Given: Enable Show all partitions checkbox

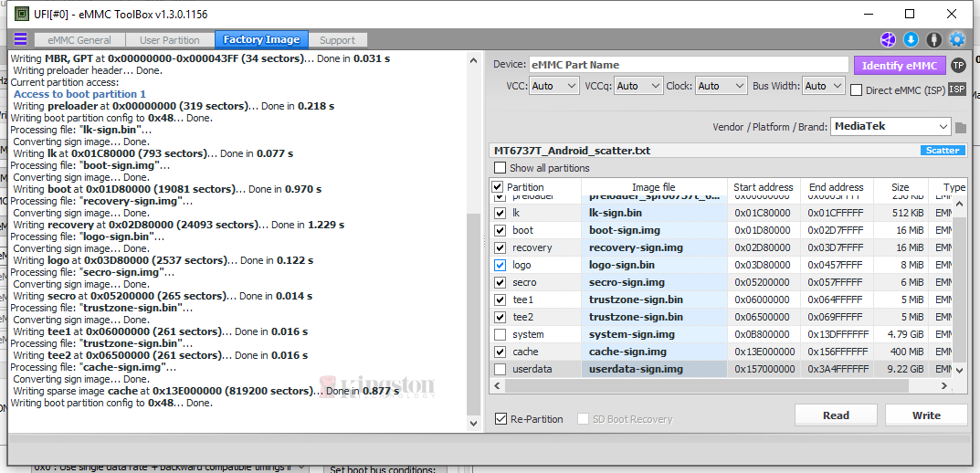Looking at the screenshot, I should 500,167.
